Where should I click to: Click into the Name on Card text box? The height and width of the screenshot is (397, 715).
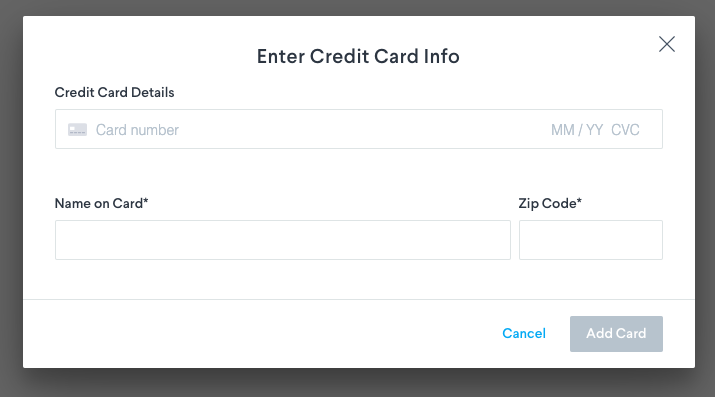pyautogui.click(x=283, y=240)
